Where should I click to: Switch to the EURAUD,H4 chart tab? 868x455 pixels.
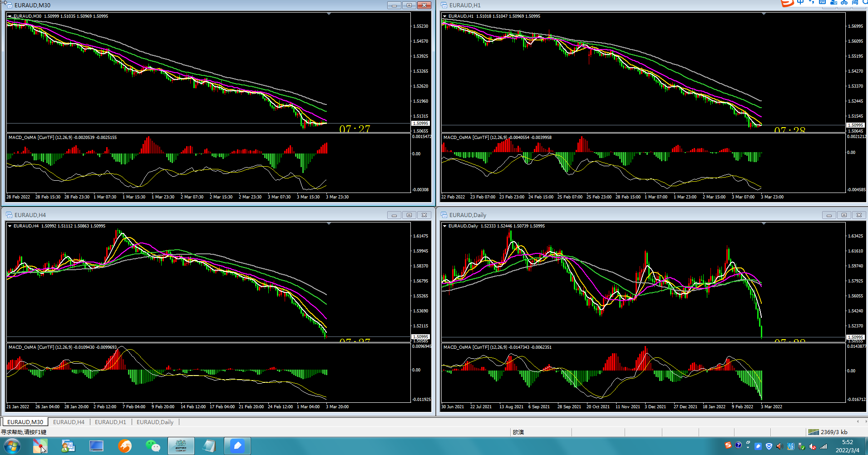click(69, 422)
